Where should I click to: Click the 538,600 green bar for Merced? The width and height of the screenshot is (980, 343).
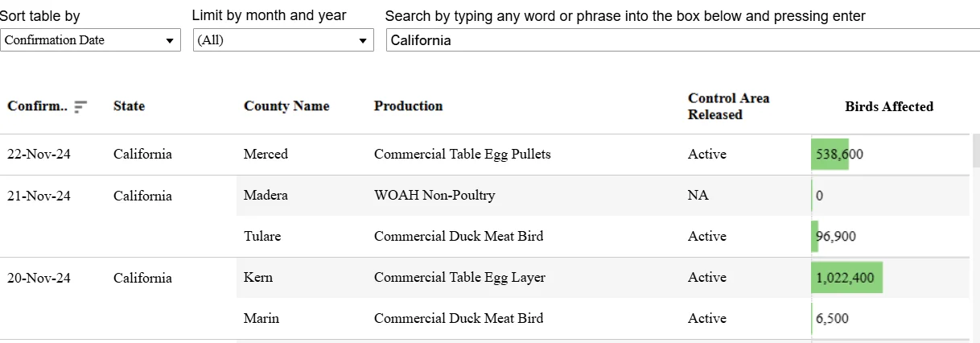830,155
